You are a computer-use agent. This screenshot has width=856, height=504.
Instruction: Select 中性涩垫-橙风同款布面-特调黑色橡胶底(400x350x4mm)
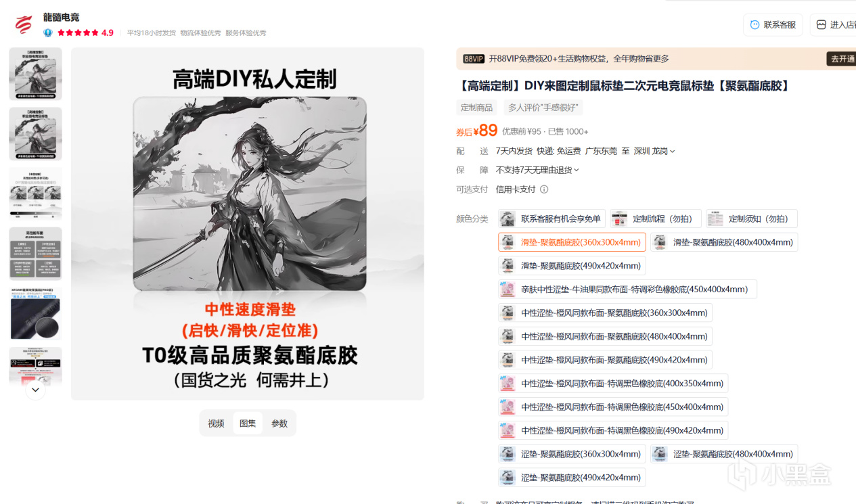click(613, 383)
